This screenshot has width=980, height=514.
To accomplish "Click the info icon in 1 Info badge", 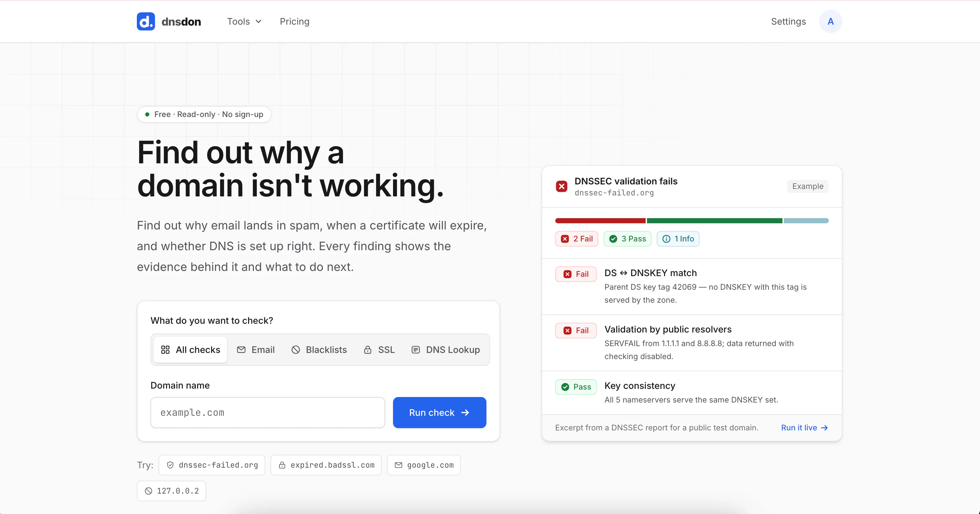I will tap(666, 239).
